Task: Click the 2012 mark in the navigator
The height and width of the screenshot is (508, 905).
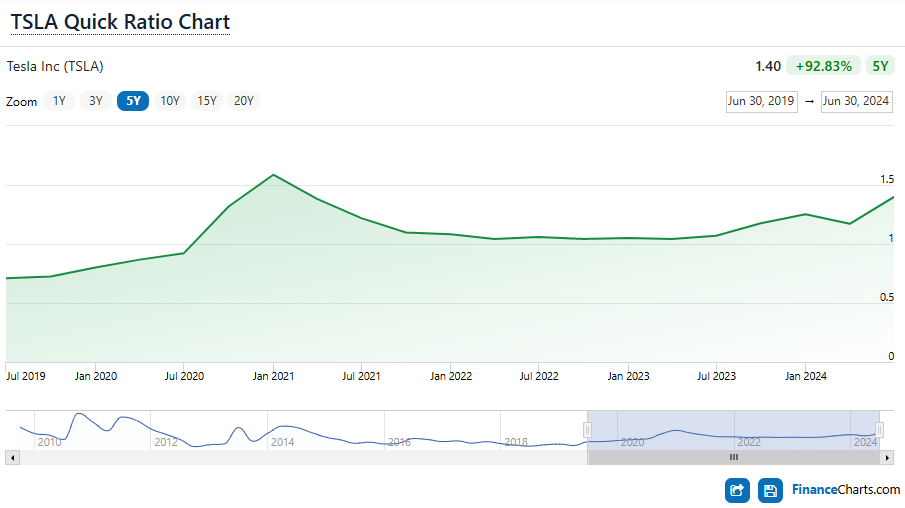Action: coord(166,442)
